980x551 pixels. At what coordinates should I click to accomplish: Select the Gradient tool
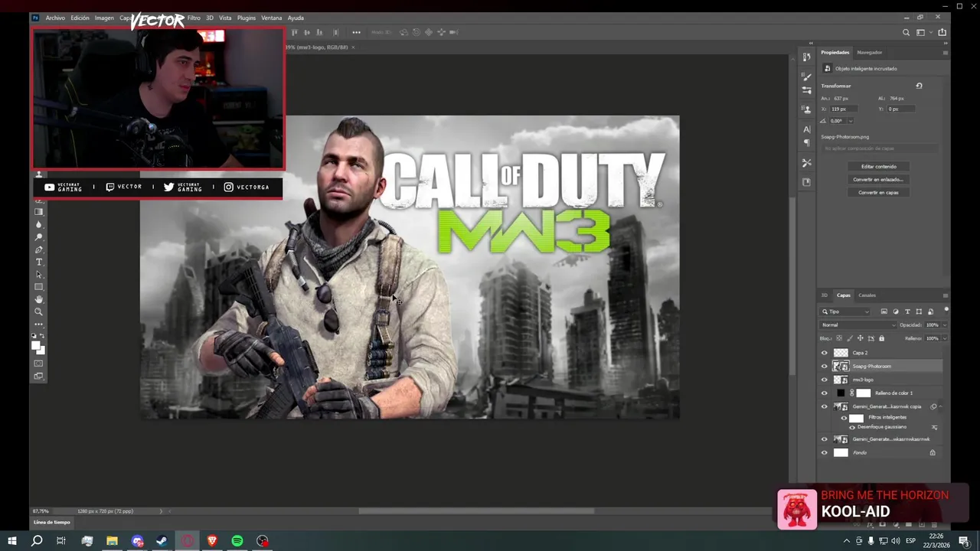coord(39,212)
